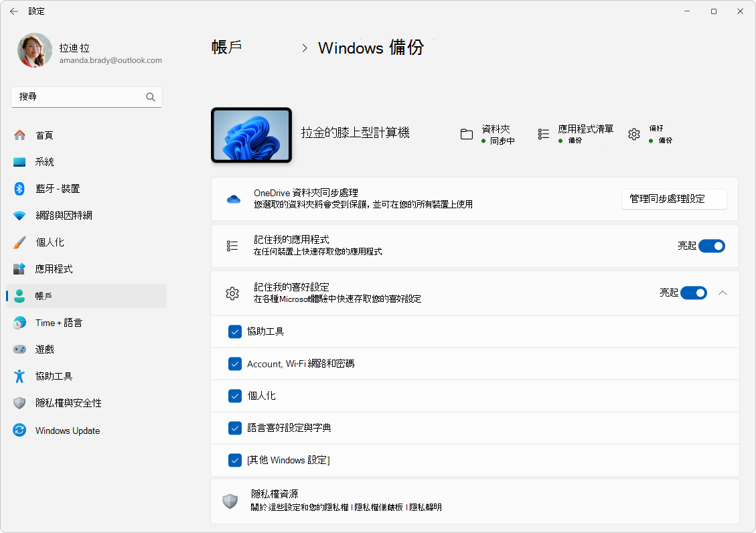
Task: Click the shield icon beside 隱私權資源
Action: 230,501
